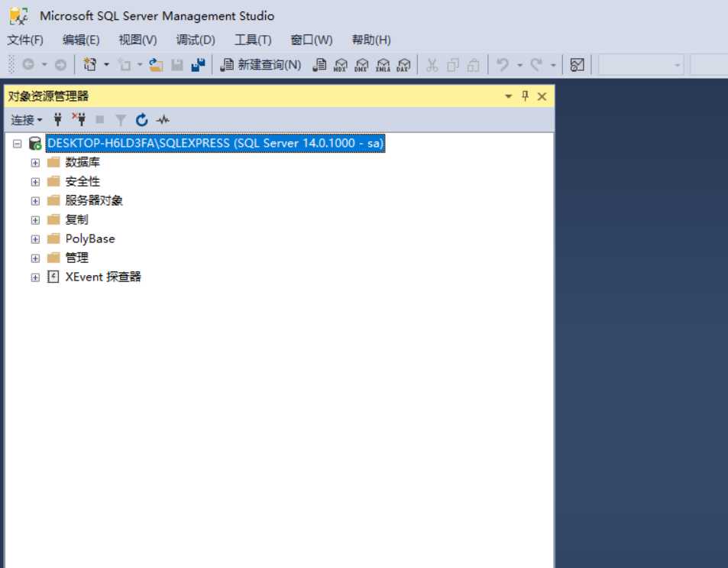Open the 对象资源管理器 window position dropdown
Image resolution: width=728 pixels, height=568 pixels.
(509, 96)
